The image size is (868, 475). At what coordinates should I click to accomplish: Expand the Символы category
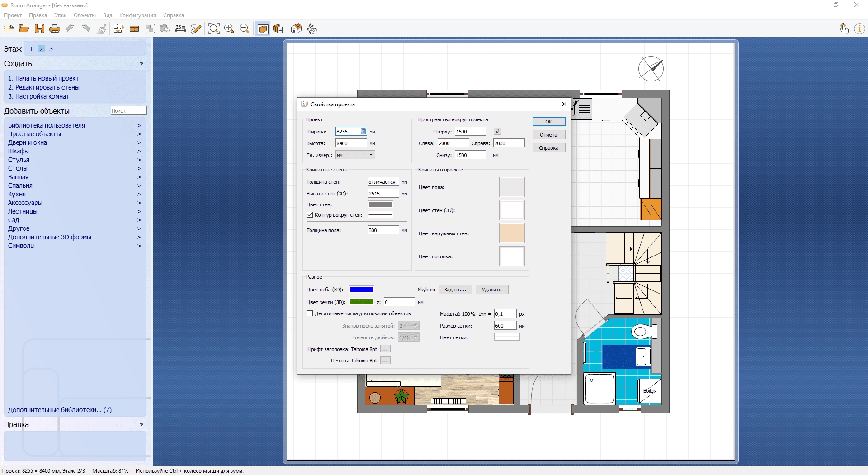pos(75,246)
